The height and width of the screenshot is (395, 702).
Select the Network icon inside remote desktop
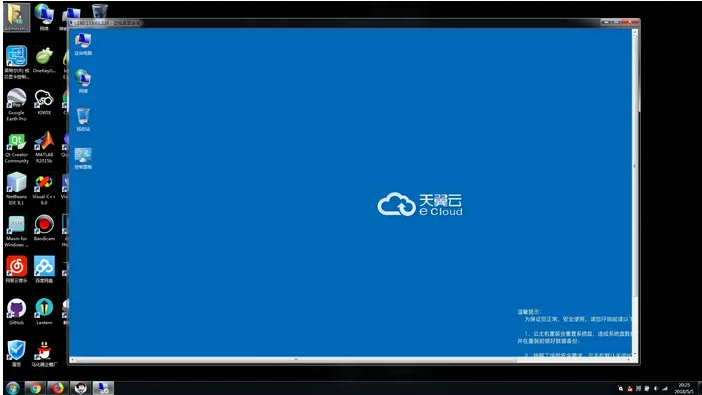pyautogui.click(x=83, y=81)
